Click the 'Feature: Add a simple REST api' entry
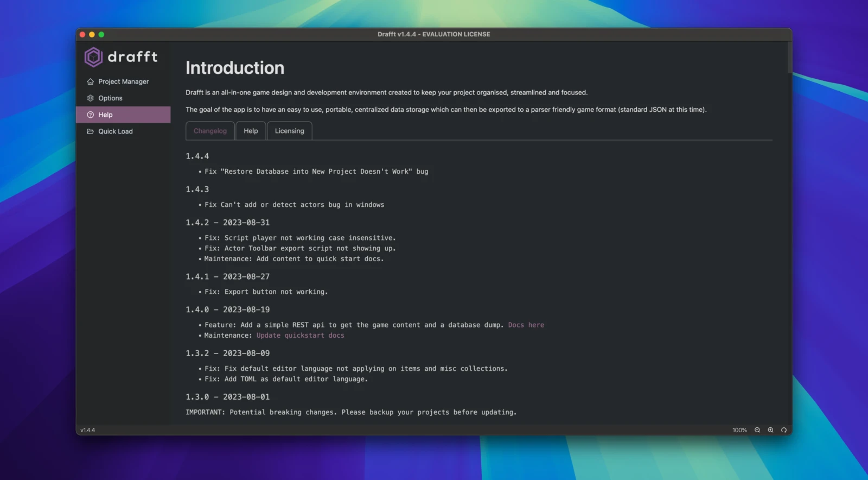This screenshot has height=480, width=868. [x=353, y=325]
